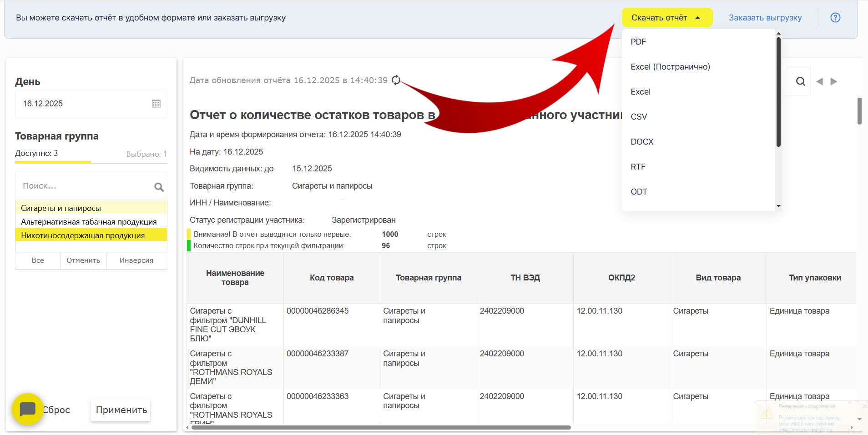Click the report's horizontal scrollbar thumb
This screenshot has width=868, height=435.
tap(381, 428)
